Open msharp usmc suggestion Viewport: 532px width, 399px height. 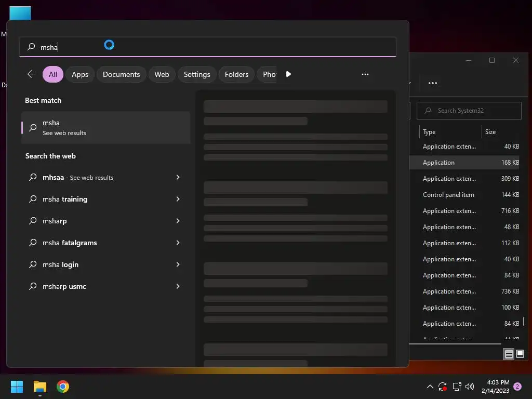[x=105, y=286]
